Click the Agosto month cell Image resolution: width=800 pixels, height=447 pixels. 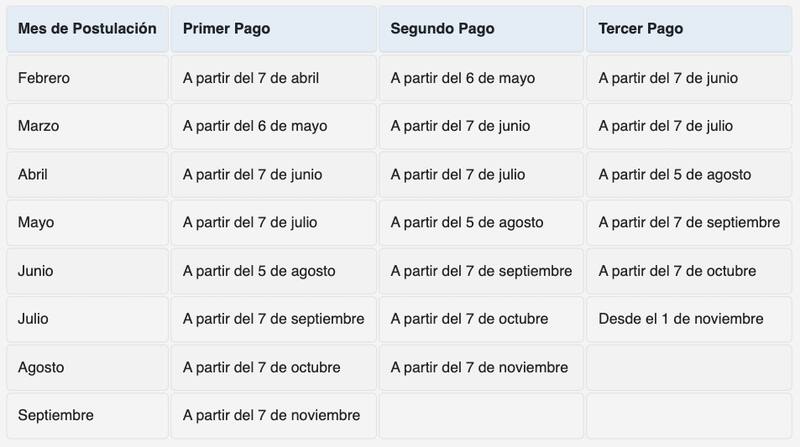pos(87,367)
